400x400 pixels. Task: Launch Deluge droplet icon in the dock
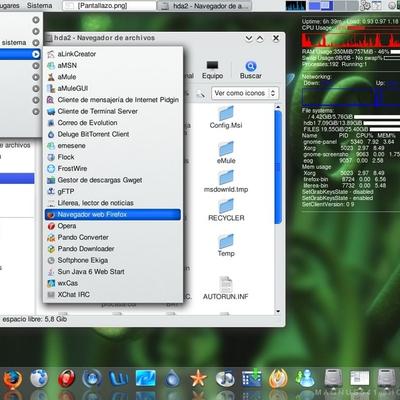click(172, 379)
